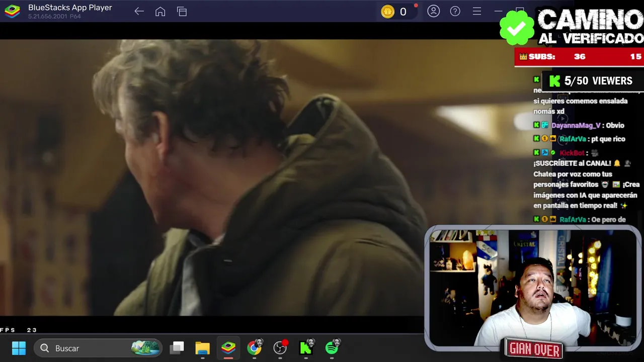
Task: Open the BlueStacks account profile icon
Action: [x=433, y=11]
